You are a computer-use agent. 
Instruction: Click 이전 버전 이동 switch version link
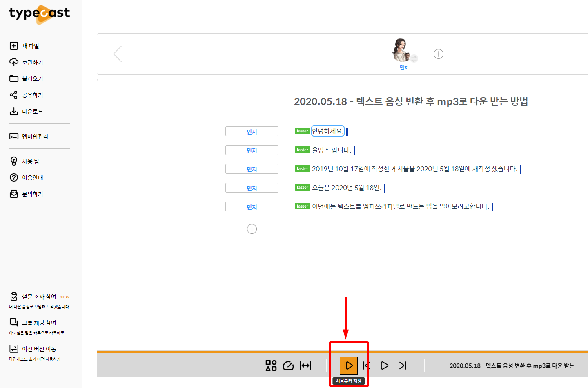[x=33, y=349]
